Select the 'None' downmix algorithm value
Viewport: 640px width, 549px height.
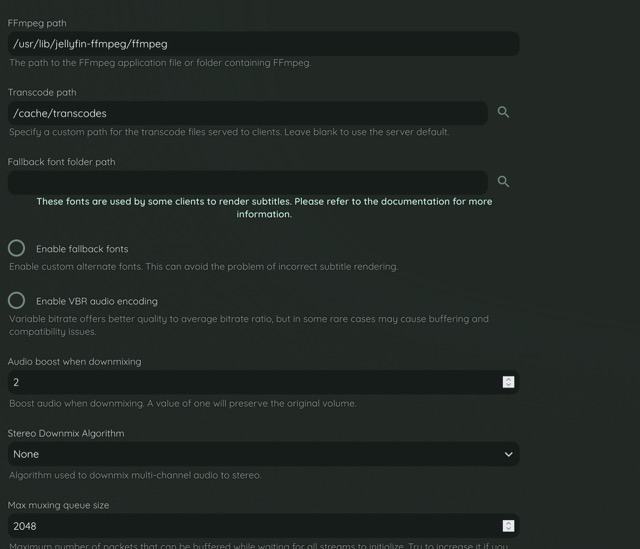click(27, 454)
